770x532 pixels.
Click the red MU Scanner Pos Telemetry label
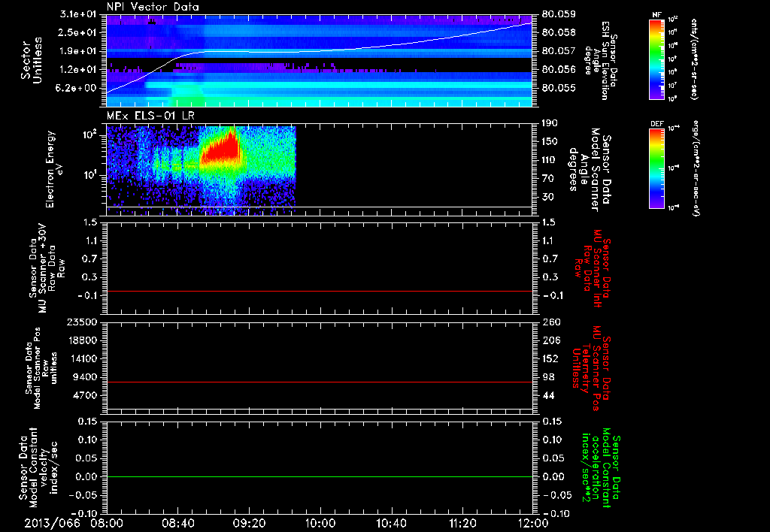point(591,367)
